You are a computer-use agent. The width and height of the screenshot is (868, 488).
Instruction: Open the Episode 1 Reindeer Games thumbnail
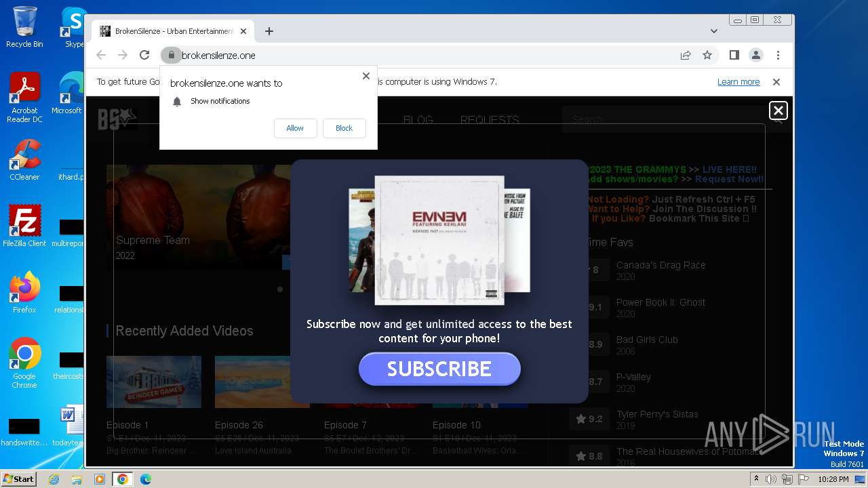154,382
